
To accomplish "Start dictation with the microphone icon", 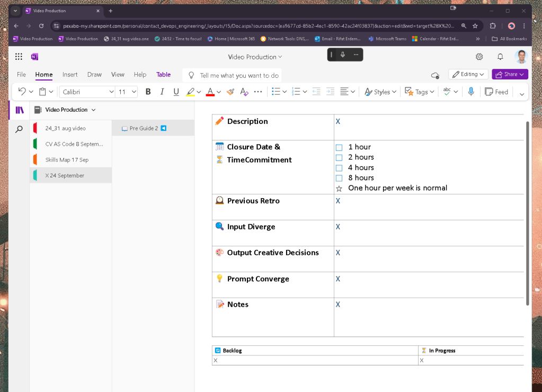I will [471, 92].
